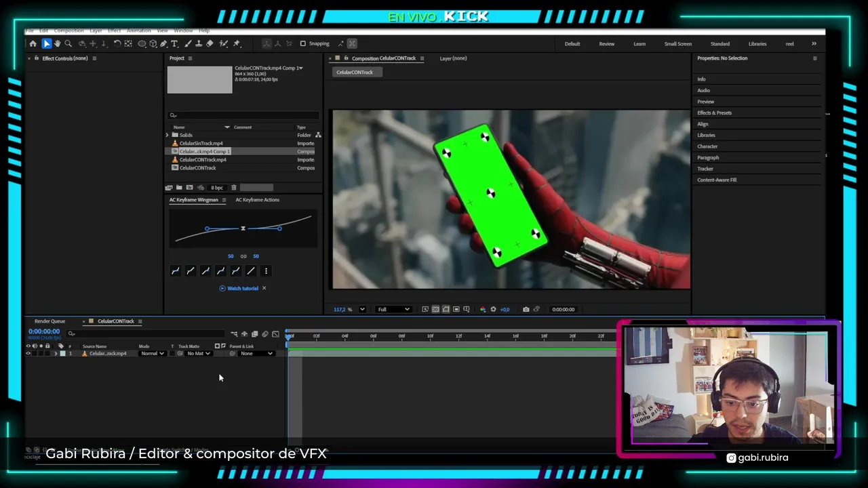Create new composition from Project panel footer
The image size is (868, 488).
pos(189,188)
